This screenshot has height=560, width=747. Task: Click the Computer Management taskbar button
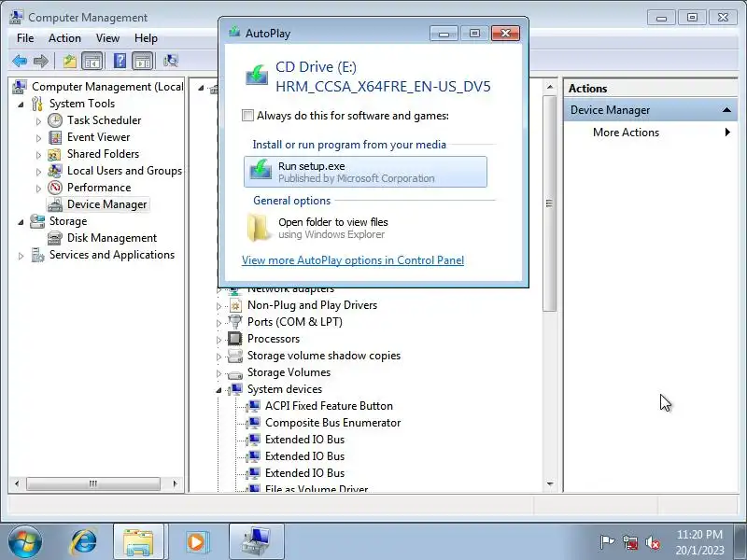[256, 541]
